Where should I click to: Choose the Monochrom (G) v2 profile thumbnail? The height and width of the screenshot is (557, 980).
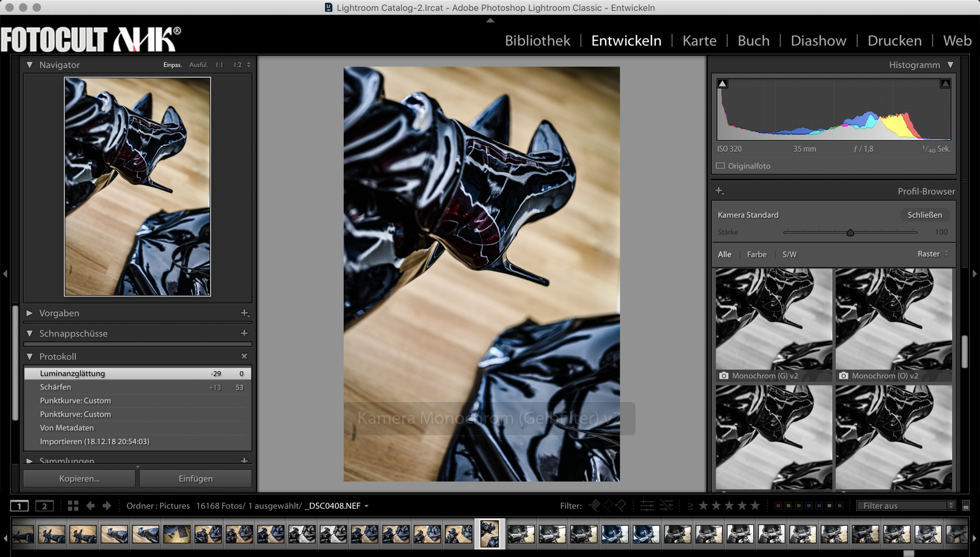[773, 325]
